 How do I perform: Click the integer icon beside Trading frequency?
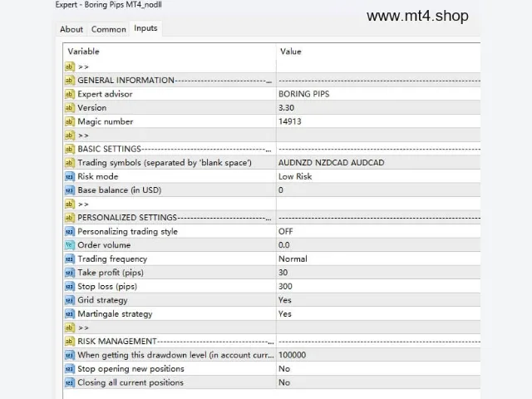click(x=69, y=259)
